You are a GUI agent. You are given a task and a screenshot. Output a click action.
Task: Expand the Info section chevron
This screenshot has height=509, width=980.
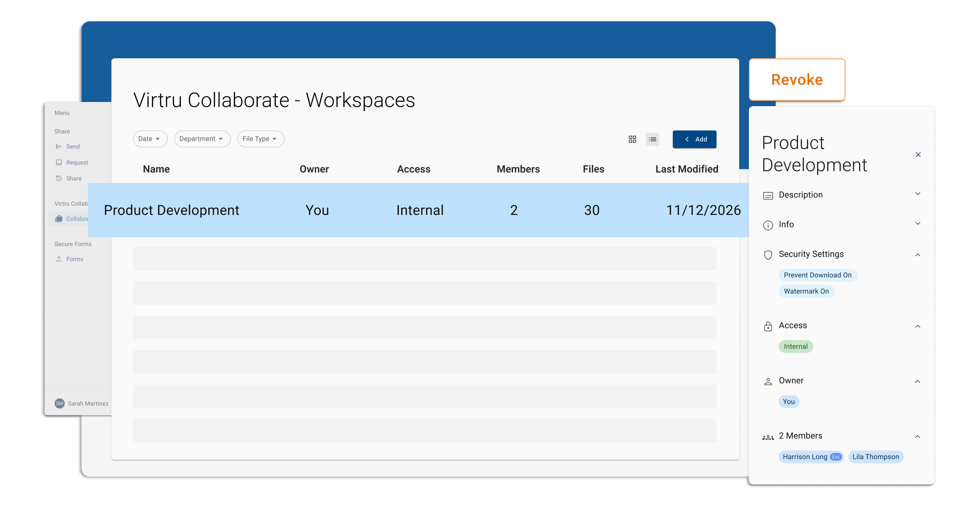(x=918, y=223)
